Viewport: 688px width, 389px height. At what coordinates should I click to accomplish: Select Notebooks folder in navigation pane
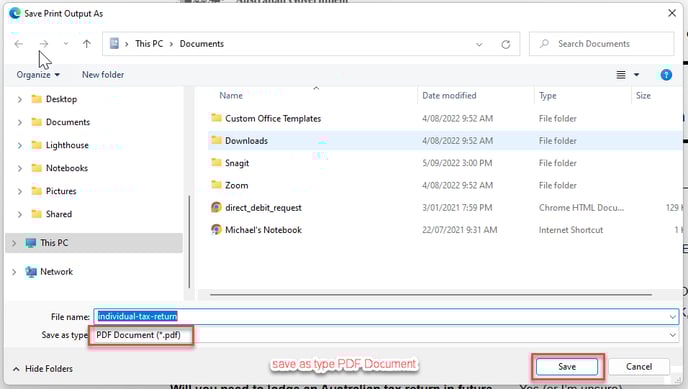tap(67, 168)
